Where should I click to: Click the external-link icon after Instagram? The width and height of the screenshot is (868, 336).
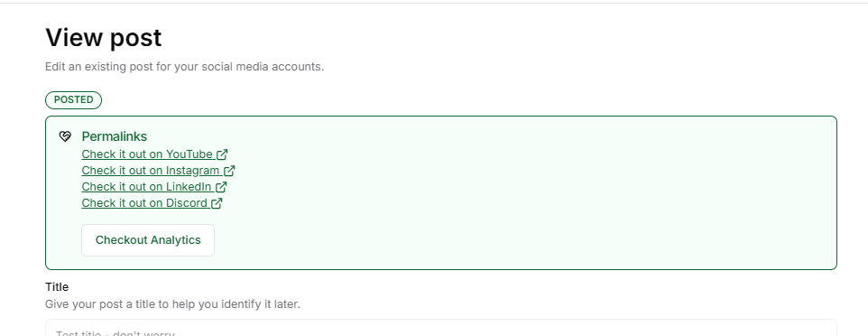click(x=229, y=170)
